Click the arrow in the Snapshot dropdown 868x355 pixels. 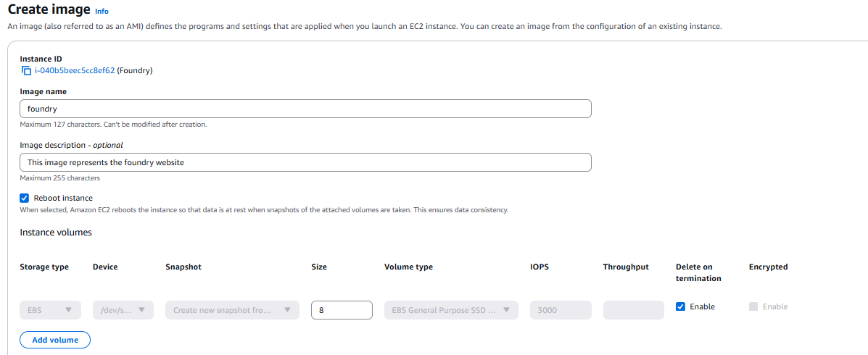287,310
